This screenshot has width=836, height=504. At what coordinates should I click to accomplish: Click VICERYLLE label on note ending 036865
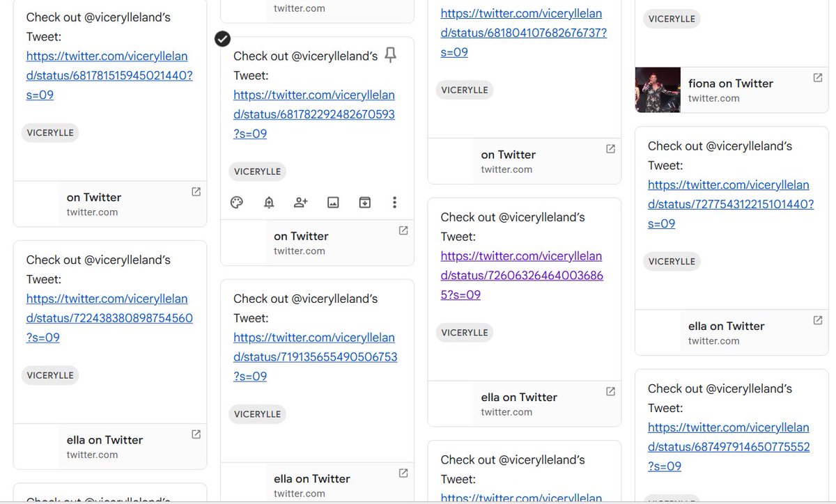pos(465,333)
